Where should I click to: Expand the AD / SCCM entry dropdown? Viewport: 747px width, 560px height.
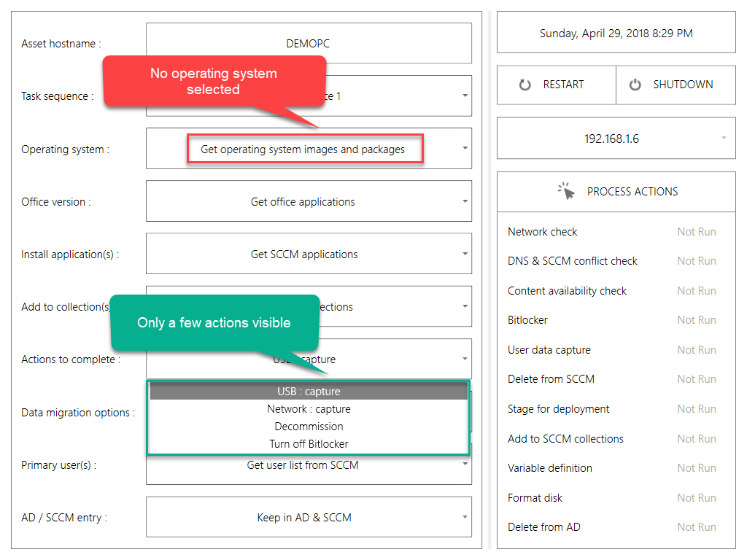(x=465, y=517)
